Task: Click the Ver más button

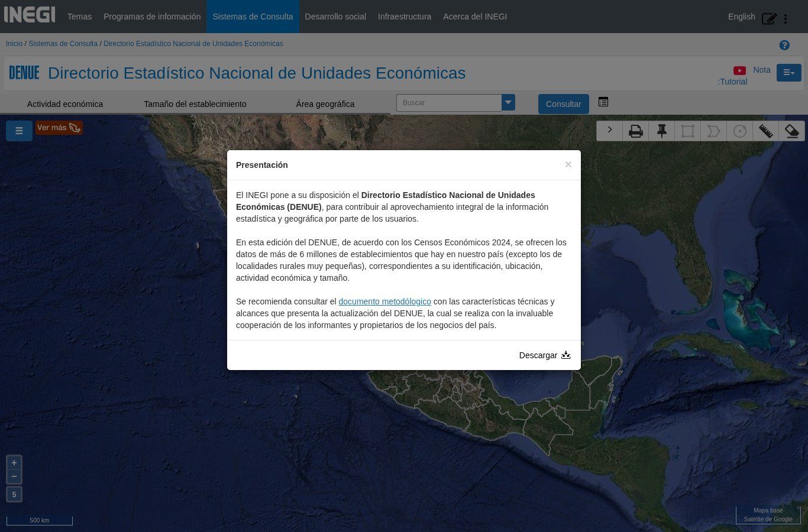Action: tap(59, 128)
